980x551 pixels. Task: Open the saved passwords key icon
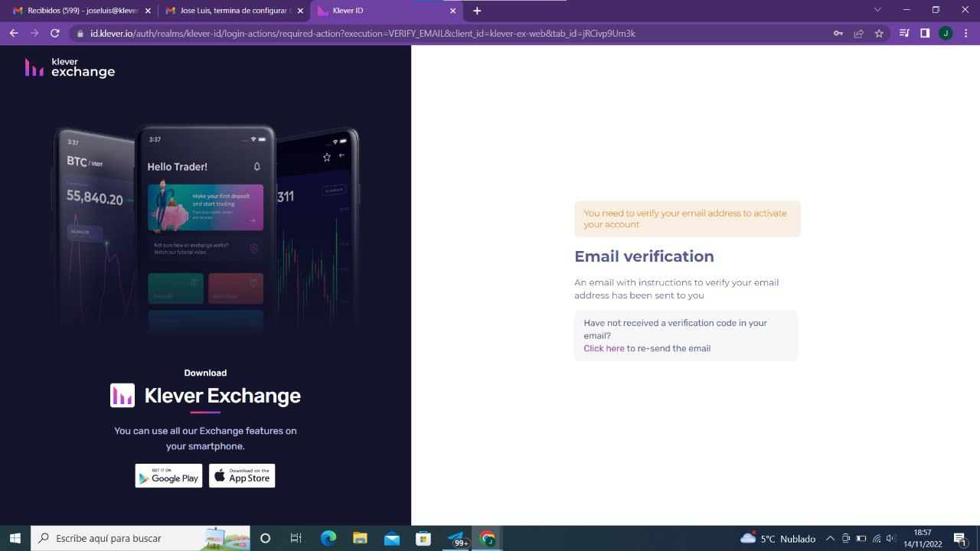coord(838,34)
